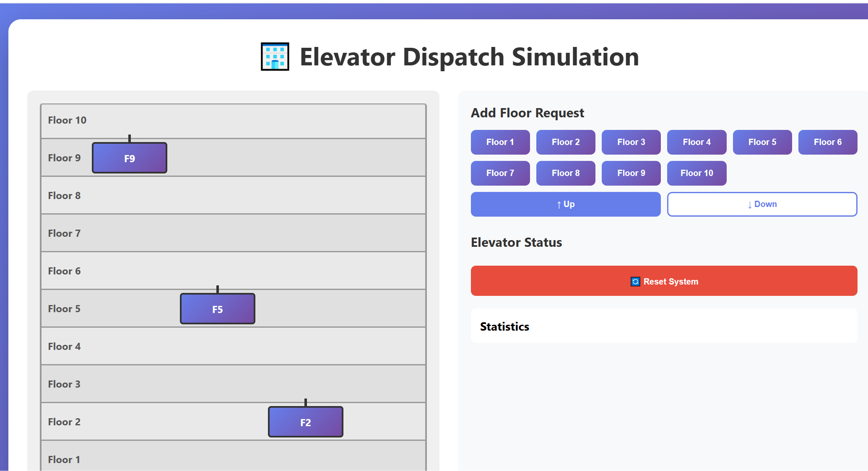The height and width of the screenshot is (471, 868).
Task: Call an elevator to Floor 7
Action: [500, 173]
